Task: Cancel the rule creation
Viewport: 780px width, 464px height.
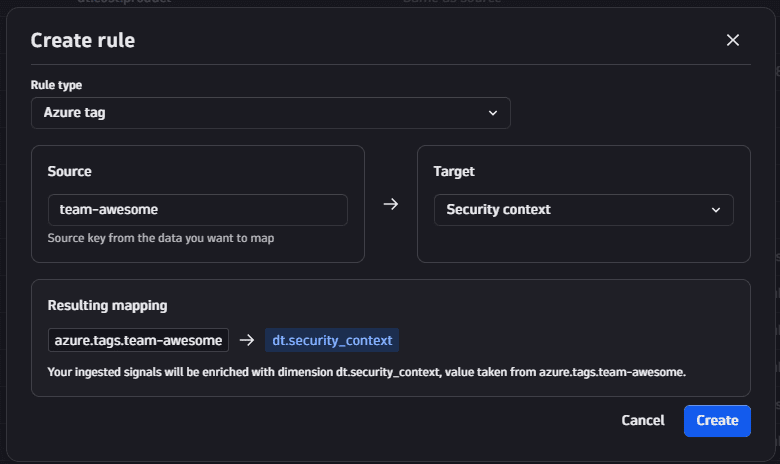Action: (x=643, y=421)
